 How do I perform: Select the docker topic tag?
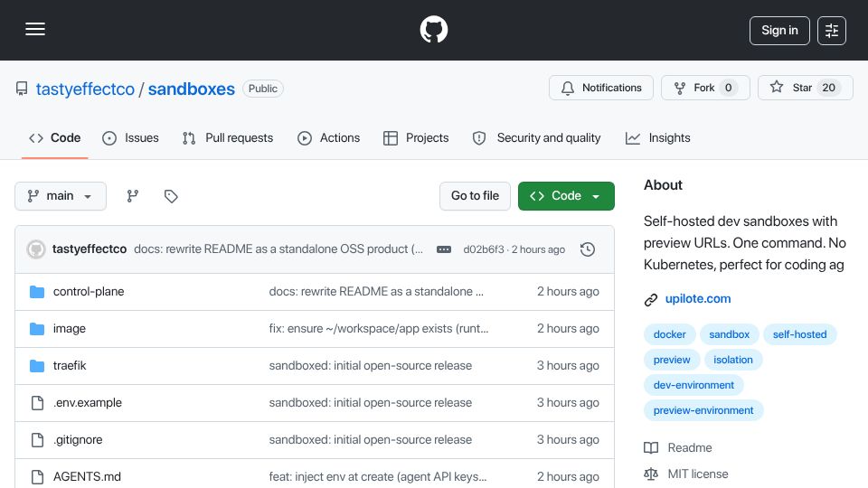[x=669, y=334]
